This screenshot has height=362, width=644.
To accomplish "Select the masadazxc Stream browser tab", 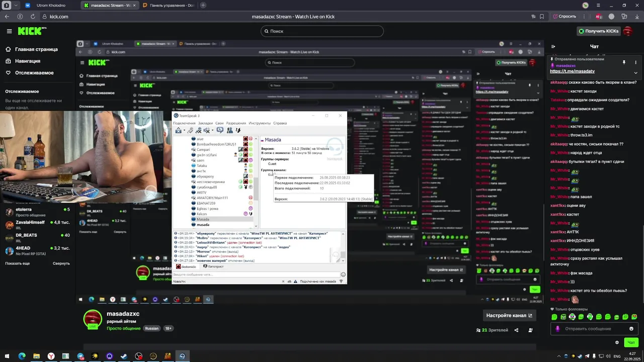I will tap(109, 5).
